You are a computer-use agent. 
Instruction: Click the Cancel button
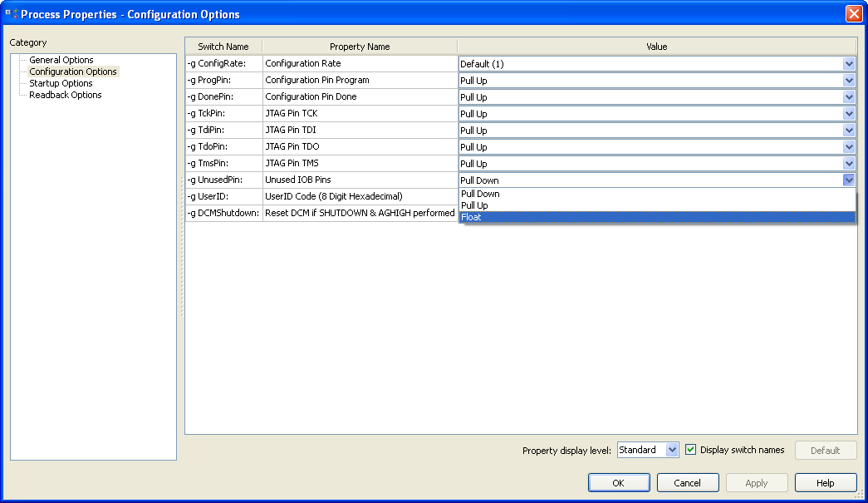(x=688, y=482)
